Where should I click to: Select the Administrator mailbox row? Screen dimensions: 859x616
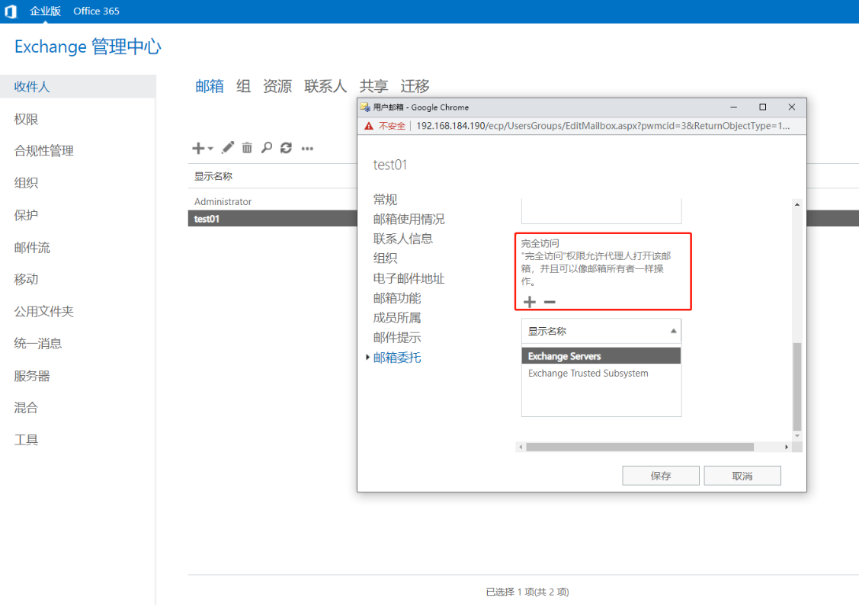(x=273, y=202)
